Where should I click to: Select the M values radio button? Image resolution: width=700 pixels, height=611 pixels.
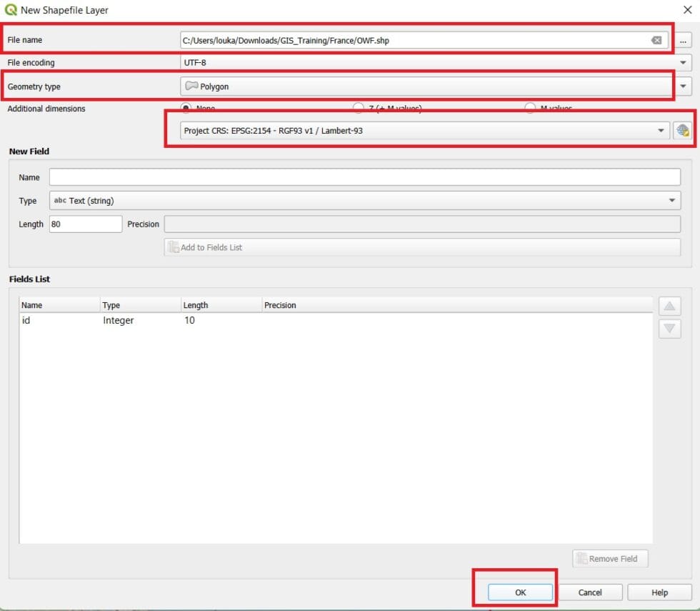tap(530, 108)
